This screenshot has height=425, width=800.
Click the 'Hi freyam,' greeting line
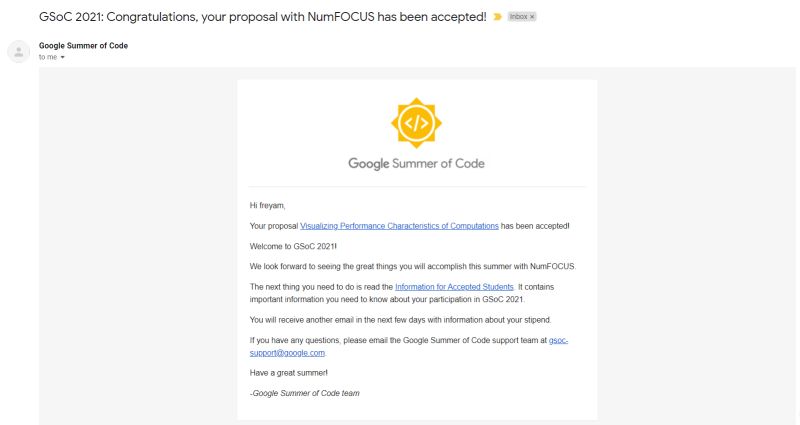267,206
